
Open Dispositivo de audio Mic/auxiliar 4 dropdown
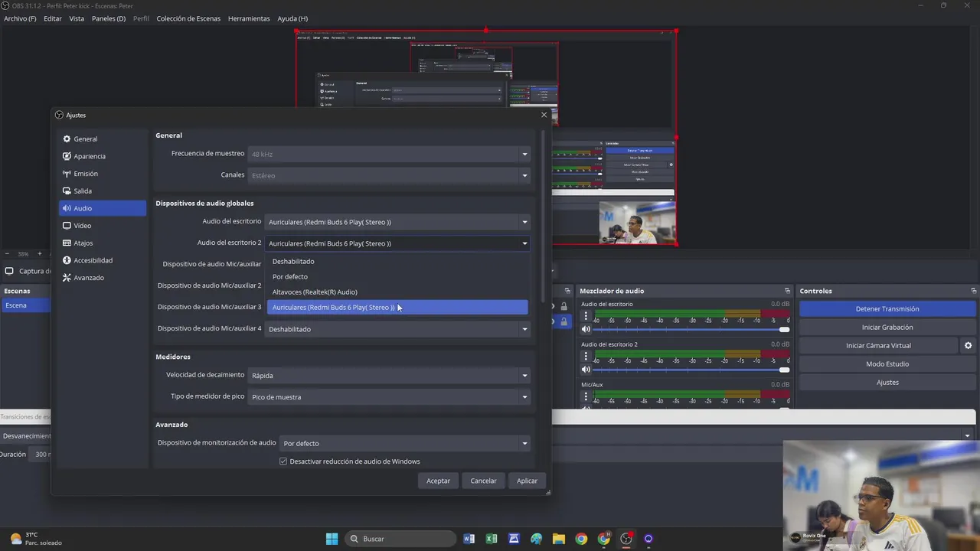tap(397, 329)
